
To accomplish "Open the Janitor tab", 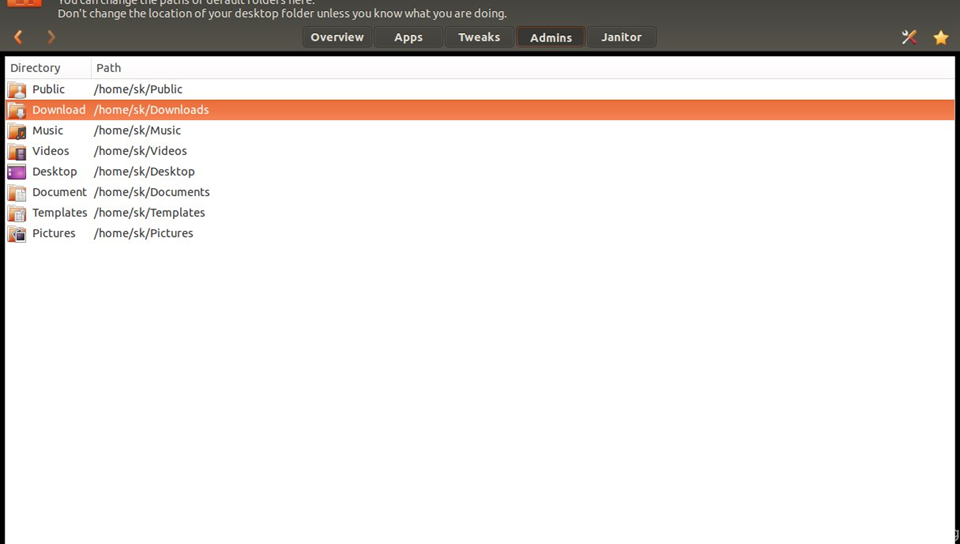I will pyautogui.click(x=621, y=37).
